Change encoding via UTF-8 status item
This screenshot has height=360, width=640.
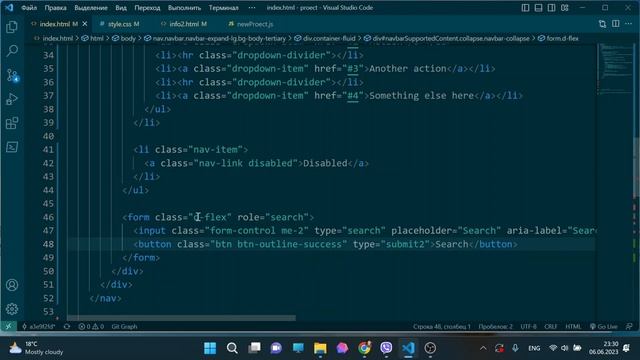coord(529,327)
